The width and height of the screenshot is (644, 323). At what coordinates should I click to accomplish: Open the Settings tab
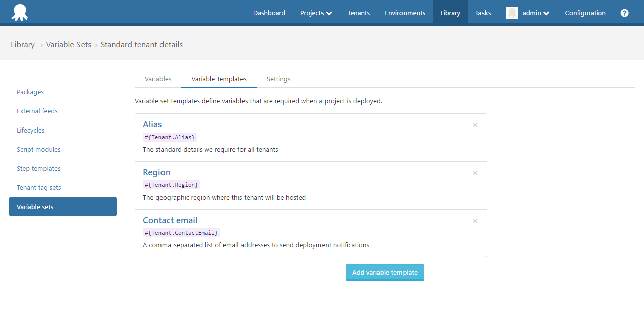pyautogui.click(x=278, y=79)
